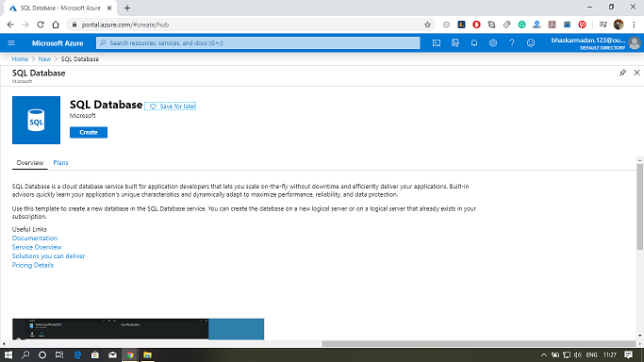Open the Directory and subscription filter icon

455,43
